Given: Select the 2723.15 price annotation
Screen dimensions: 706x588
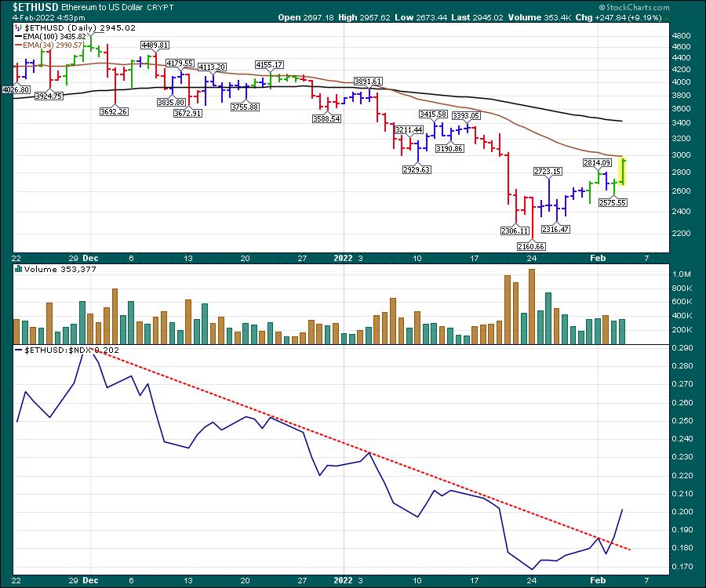Looking at the screenshot, I should pos(548,171).
